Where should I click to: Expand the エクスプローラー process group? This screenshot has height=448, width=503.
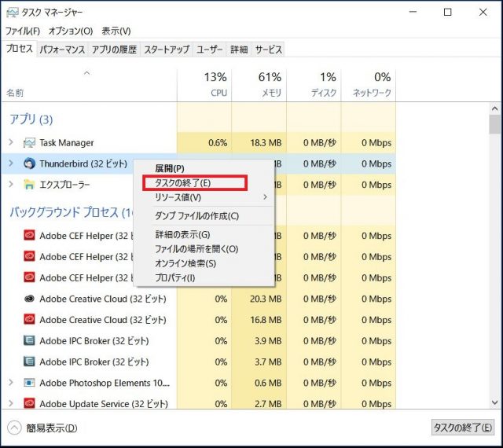click(x=11, y=185)
